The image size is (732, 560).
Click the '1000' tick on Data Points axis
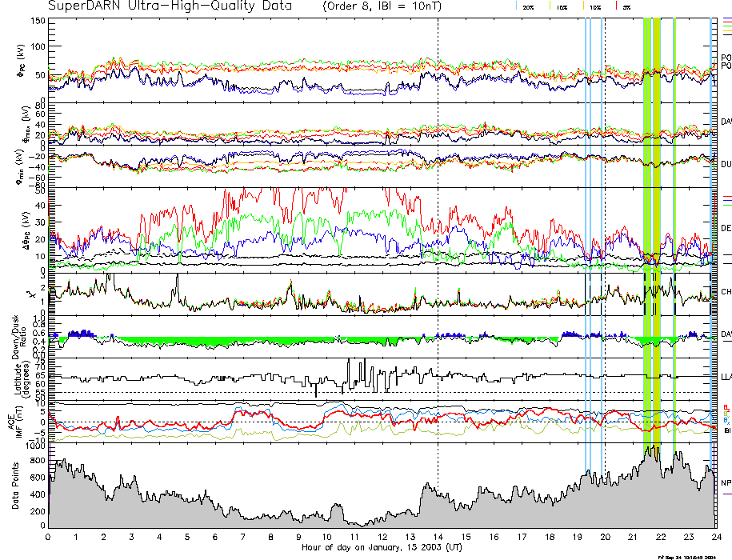pyautogui.click(x=35, y=446)
